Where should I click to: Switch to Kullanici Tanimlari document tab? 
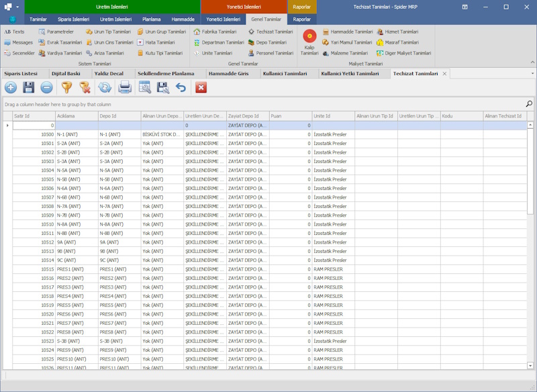tap(285, 74)
